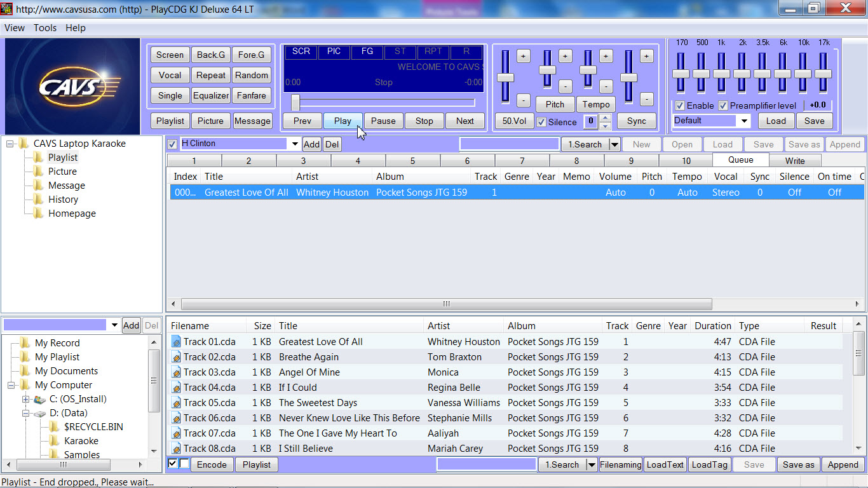Open the H Clinton singer dropdown
This screenshot has height=488, width=868.
click(x=295, y=144)
